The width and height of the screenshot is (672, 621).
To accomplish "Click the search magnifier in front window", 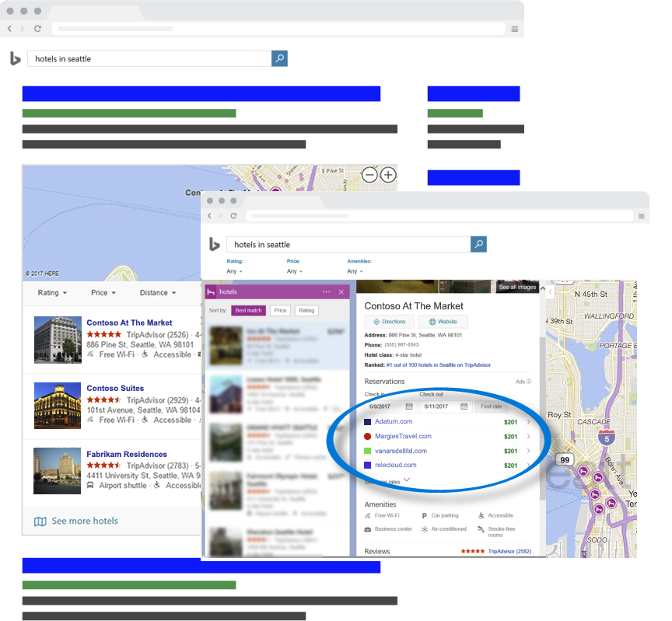I will pyautogui.click(x=478, y=244).
